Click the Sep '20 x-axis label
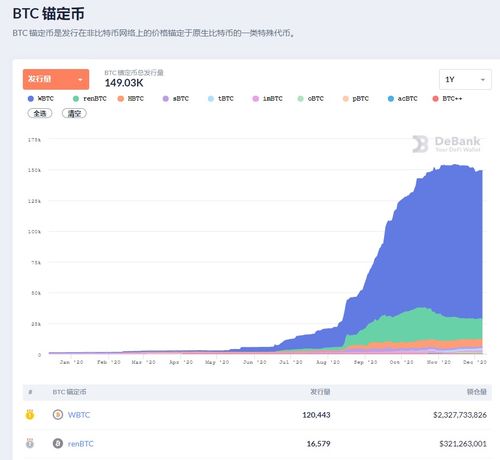500x460 pixels. [365, 362]
